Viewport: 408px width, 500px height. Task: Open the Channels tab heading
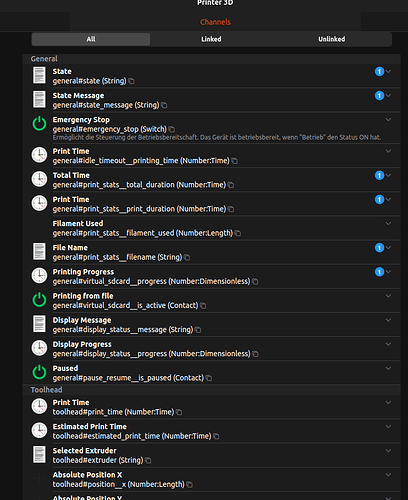pos(215,22)
